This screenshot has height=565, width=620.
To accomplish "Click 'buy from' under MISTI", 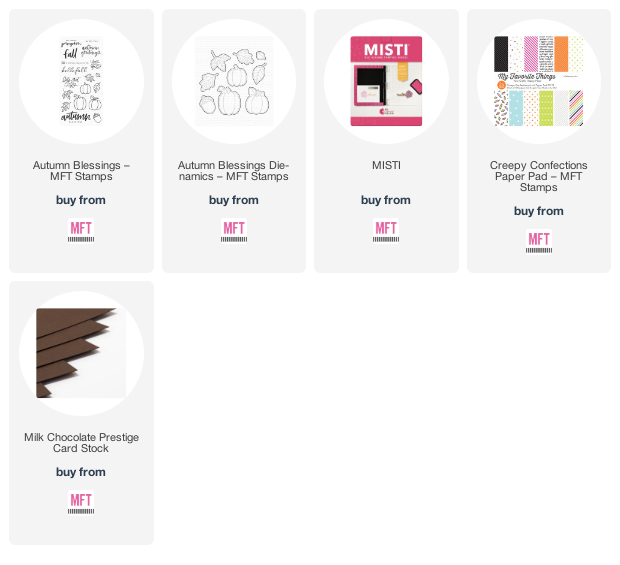I will 386,200.
